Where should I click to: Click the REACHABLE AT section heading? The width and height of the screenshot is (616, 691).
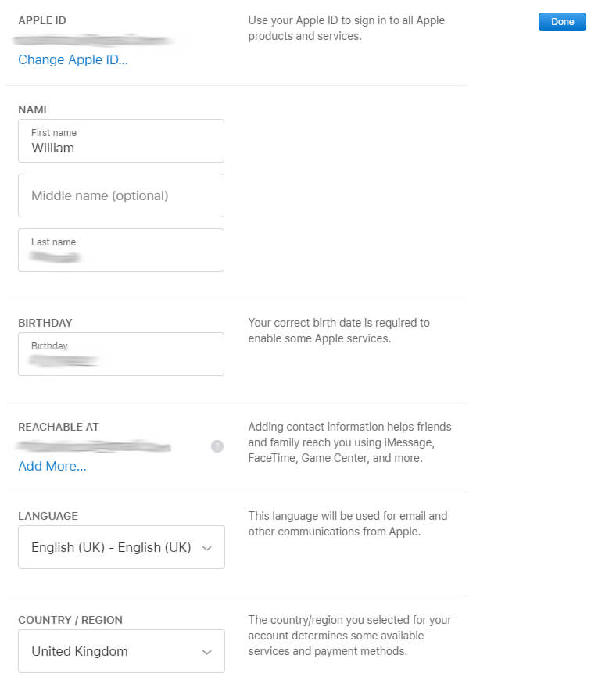pyautogui.click(x=58, y=427)
